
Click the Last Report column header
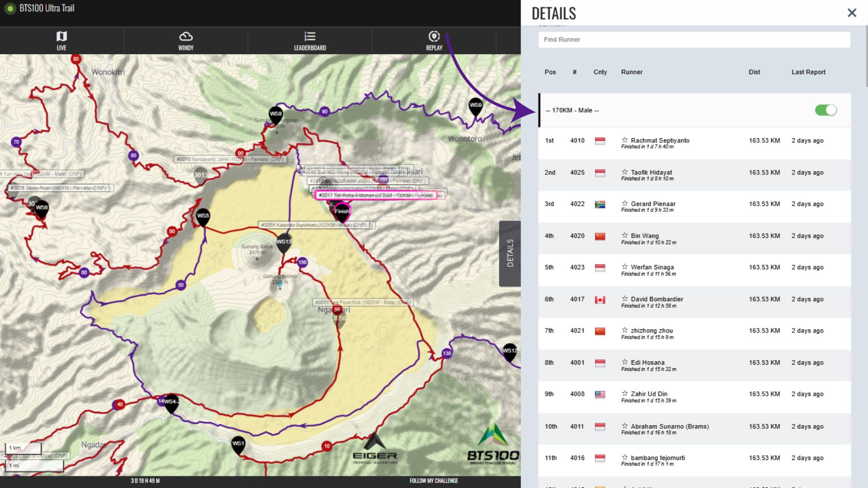pyautogui.click(x=808, y=72)
